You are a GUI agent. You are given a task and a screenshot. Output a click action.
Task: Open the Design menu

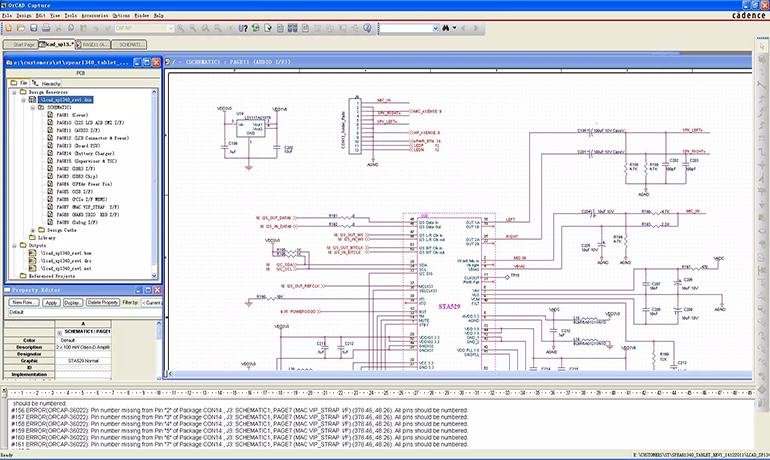(x=24, y=15)
